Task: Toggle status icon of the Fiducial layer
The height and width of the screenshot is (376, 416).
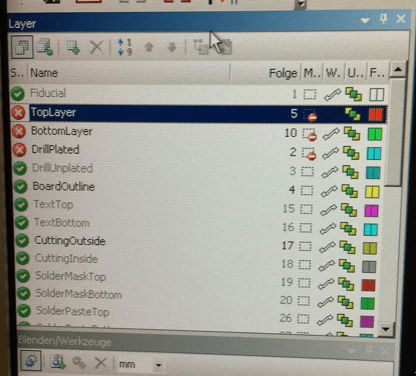Action: point(17,94)
